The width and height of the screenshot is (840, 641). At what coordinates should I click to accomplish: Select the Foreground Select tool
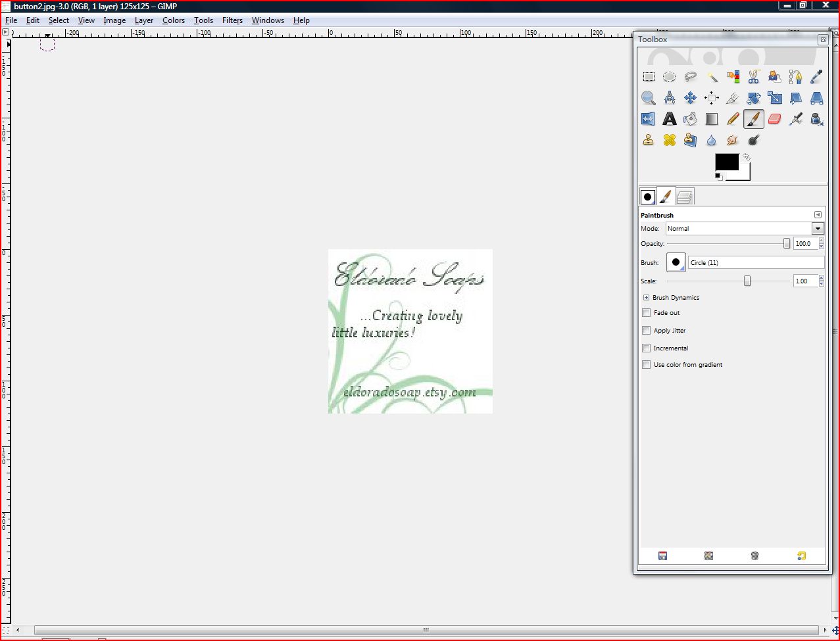point(775,77)
